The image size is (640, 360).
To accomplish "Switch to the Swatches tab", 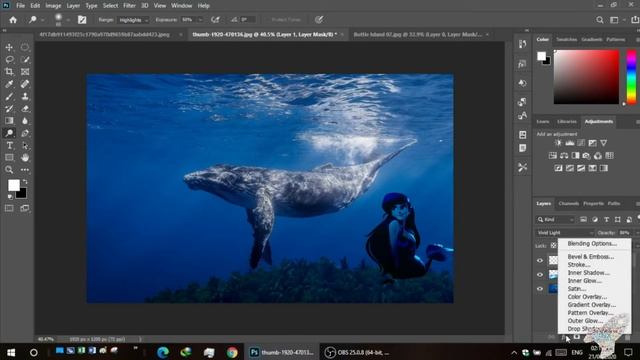I will 567,39.
